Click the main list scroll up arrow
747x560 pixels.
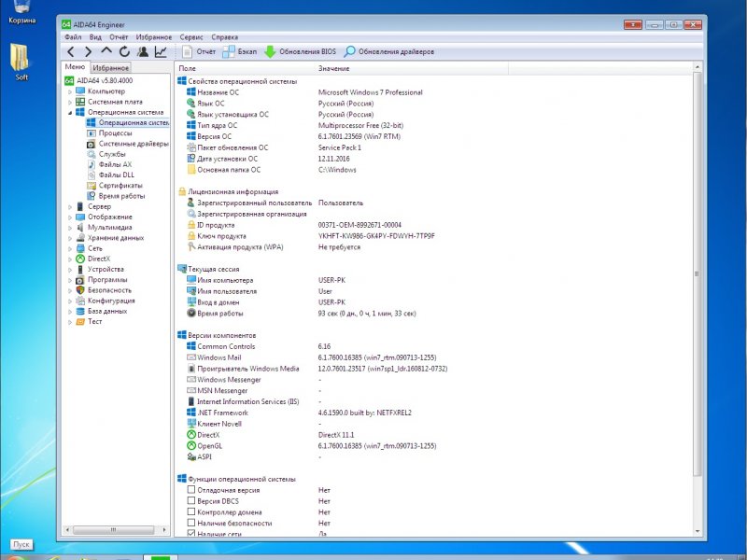(697, 67)
